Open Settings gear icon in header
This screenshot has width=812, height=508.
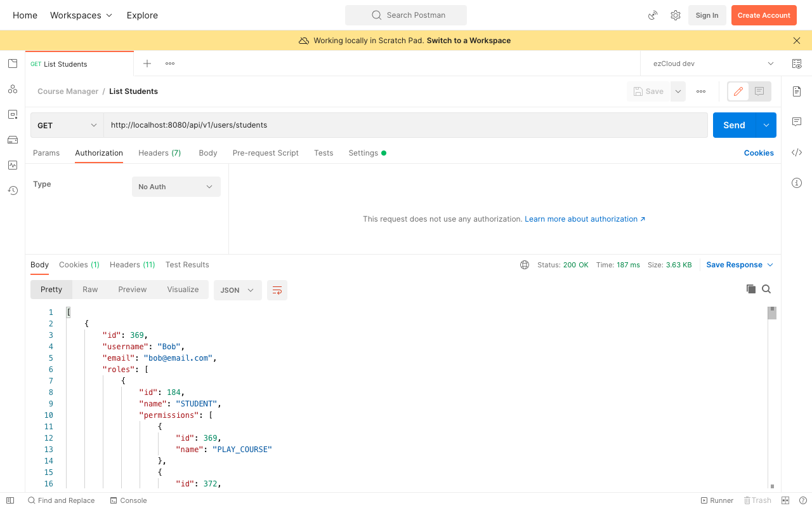[676, 15]
